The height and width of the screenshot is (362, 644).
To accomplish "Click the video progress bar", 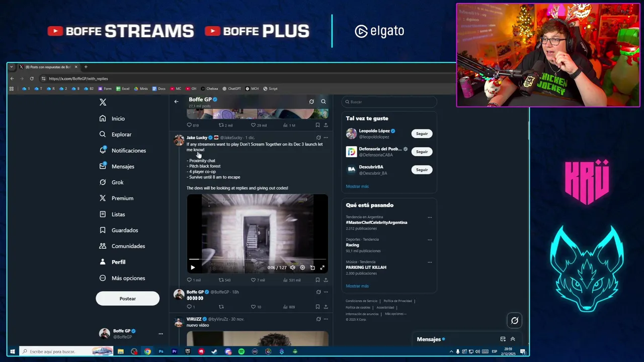I will [x=258, y=260].
